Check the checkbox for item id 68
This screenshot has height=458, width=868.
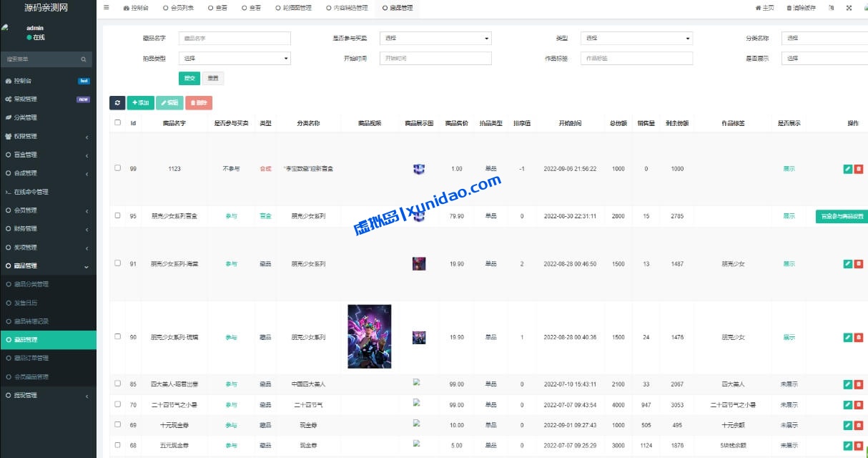click(117, 444)
